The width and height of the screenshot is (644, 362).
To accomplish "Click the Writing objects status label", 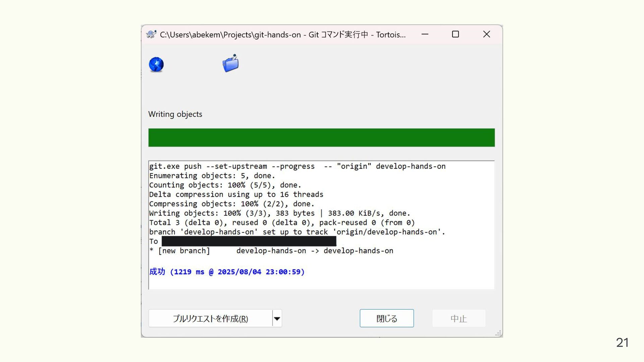I will tap(175, 114).
